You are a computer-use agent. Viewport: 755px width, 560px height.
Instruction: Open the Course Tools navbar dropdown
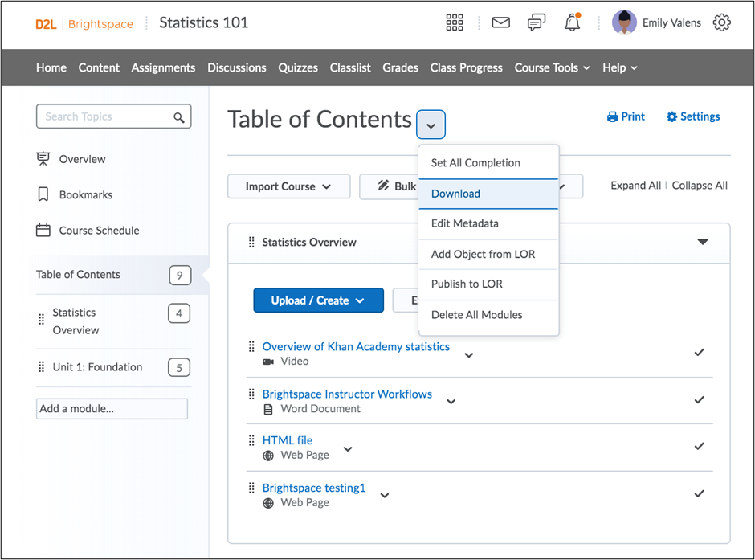tap(552, 68)
